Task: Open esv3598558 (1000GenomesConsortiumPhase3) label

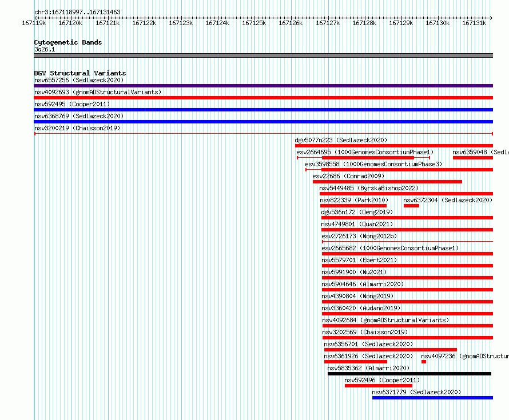Action: (x=373, y=164)
